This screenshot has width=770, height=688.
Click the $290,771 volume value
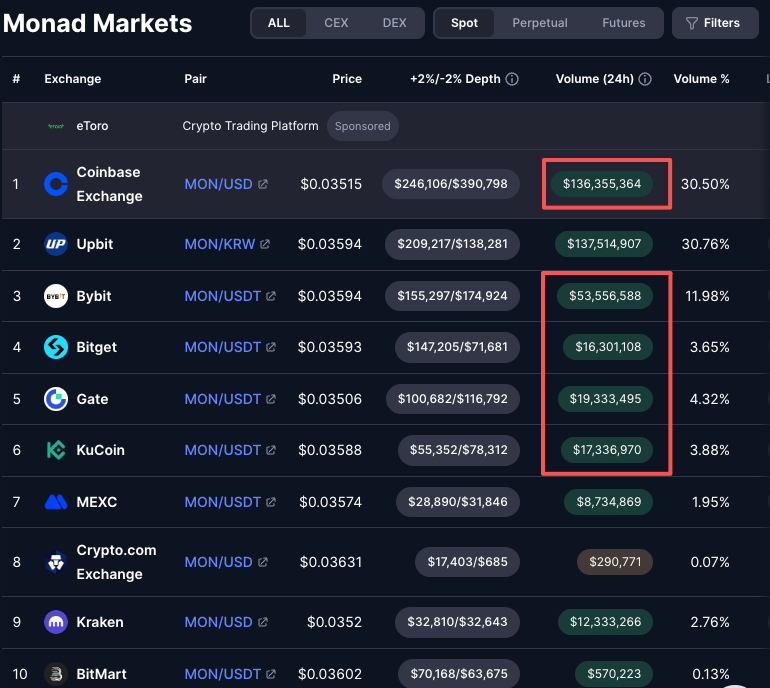click(615, 562)
